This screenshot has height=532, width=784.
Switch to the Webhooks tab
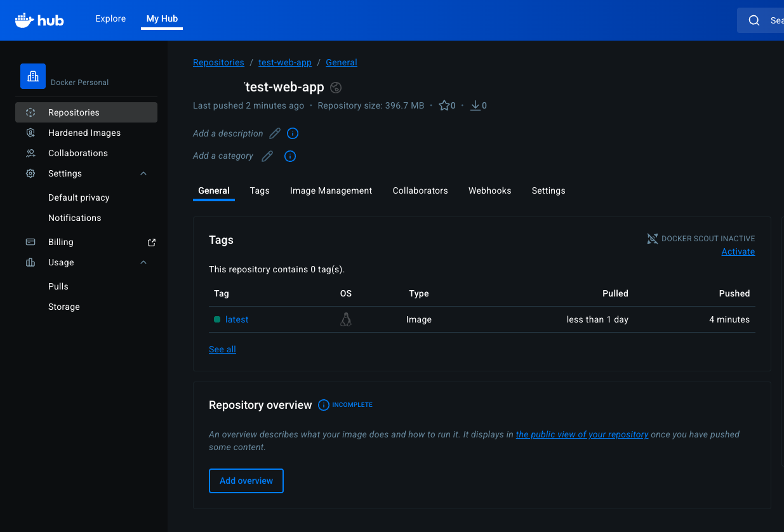490,190
